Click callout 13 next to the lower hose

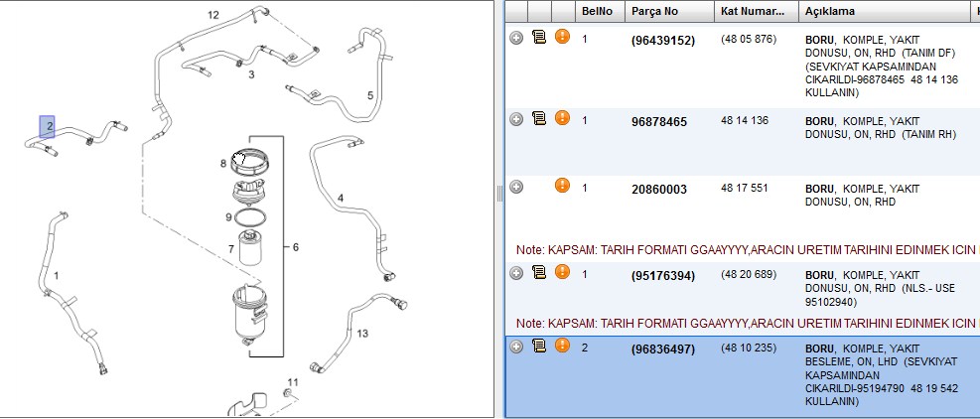pos(362,334)
